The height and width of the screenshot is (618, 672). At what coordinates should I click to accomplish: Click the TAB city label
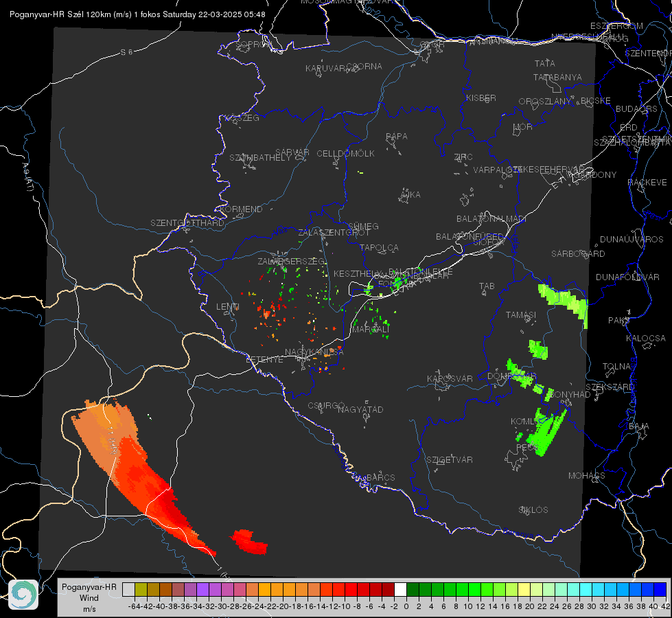pyautogui.click(x=487, y=286)
